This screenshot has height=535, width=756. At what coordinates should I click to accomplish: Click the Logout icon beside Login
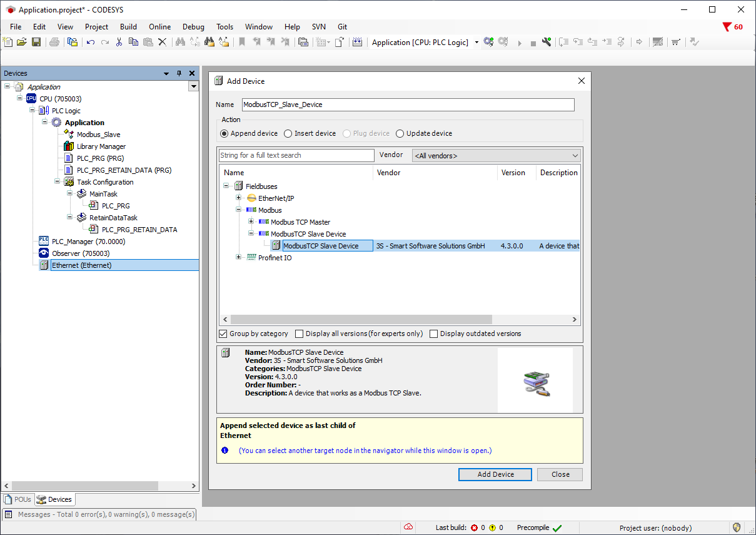pos(501,42)
